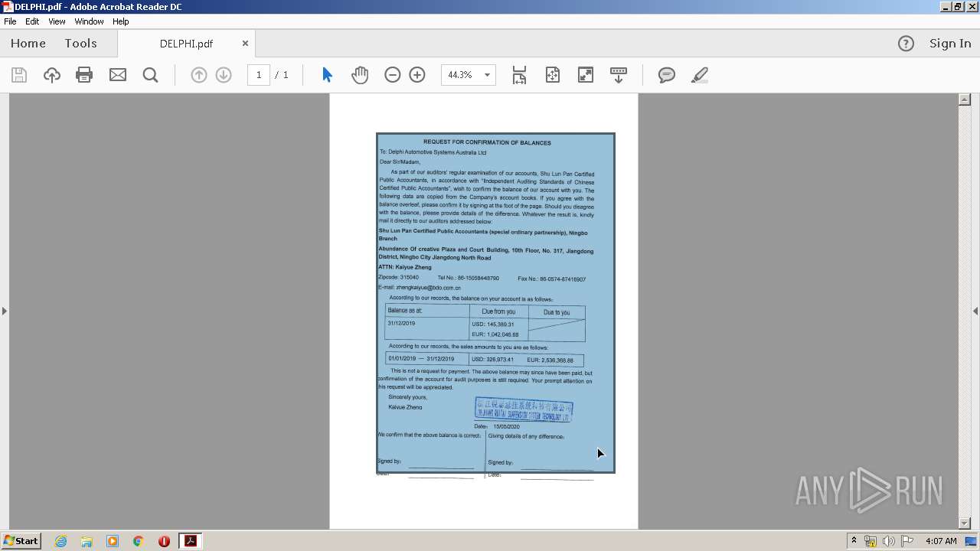Select the DELPHI.pdf document tab
This screenshot has height=551, width=980.
pyautogui.click(x=186, y=44)
